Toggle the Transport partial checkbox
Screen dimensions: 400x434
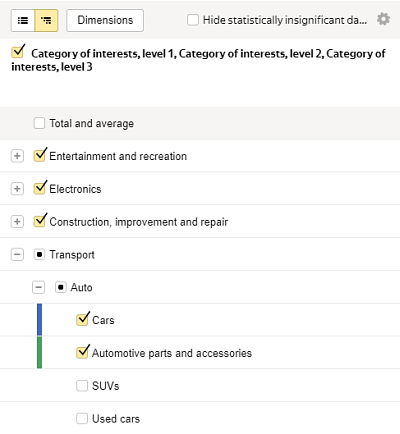pos(39,255)
